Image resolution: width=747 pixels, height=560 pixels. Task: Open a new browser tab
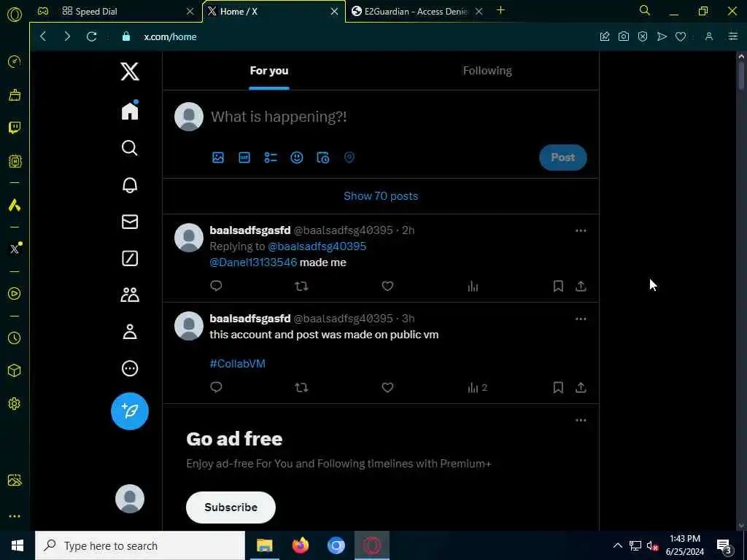tap(500, 10)
